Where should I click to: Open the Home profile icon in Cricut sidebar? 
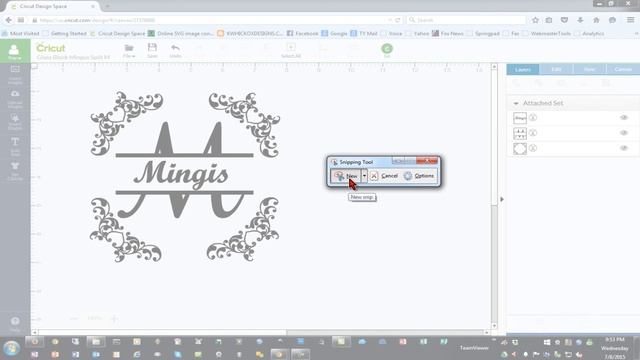[x=14, y=51]
